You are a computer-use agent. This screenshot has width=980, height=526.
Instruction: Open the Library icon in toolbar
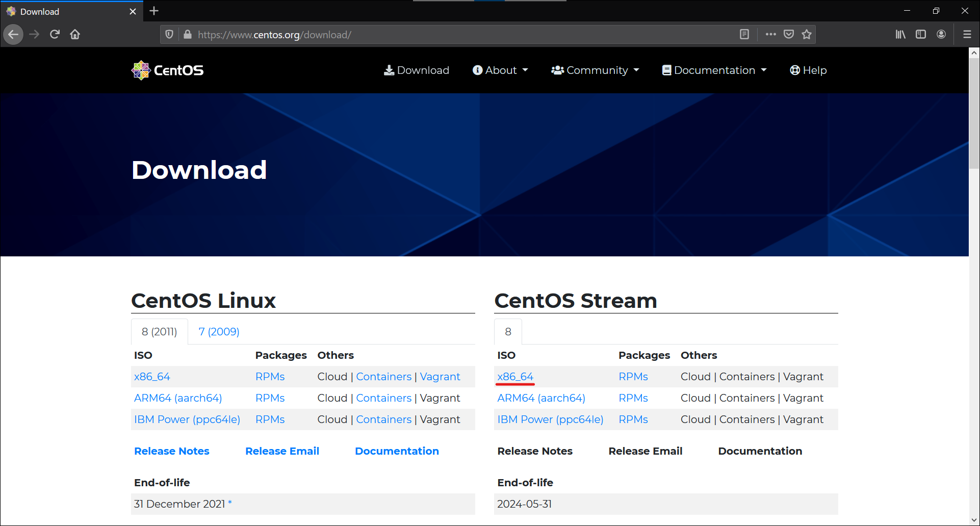[x=900, y=35]
